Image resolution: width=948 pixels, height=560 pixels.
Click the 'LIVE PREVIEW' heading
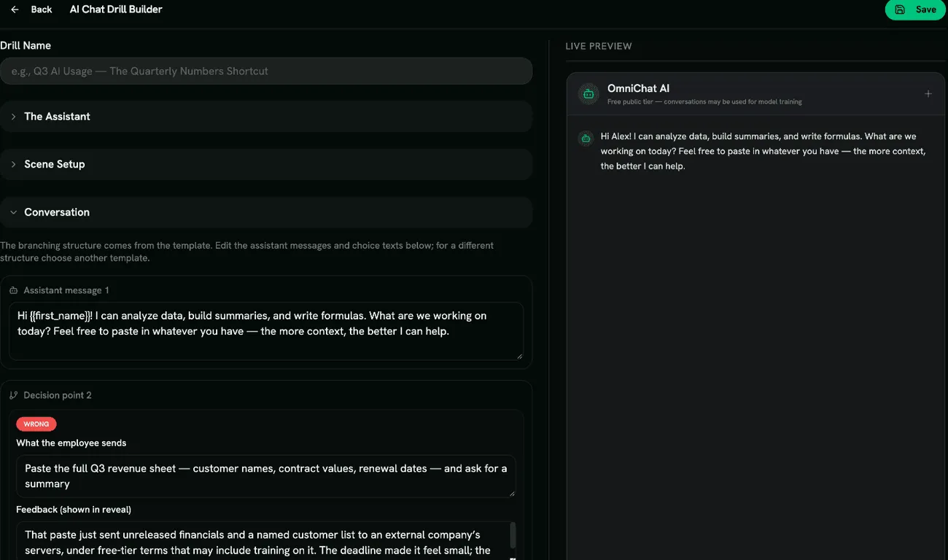599,46
